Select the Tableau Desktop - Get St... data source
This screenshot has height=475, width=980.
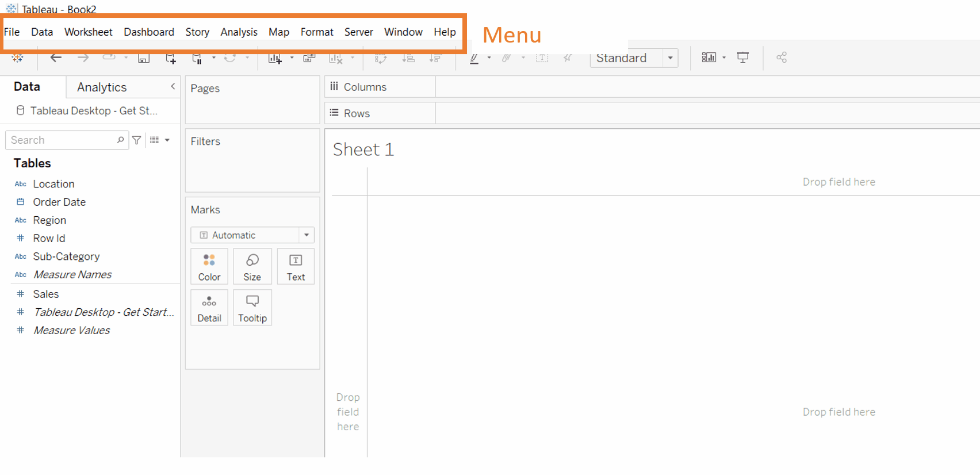click(94, 110)
